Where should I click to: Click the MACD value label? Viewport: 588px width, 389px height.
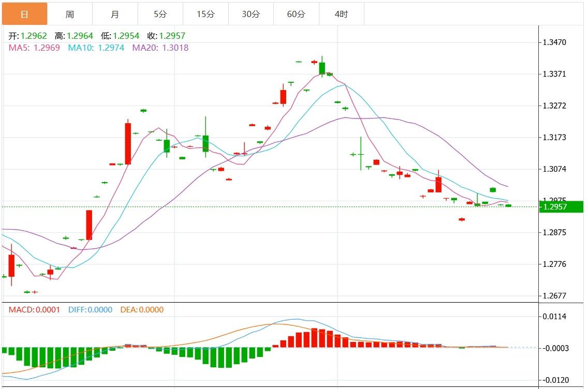pos(34,310)
